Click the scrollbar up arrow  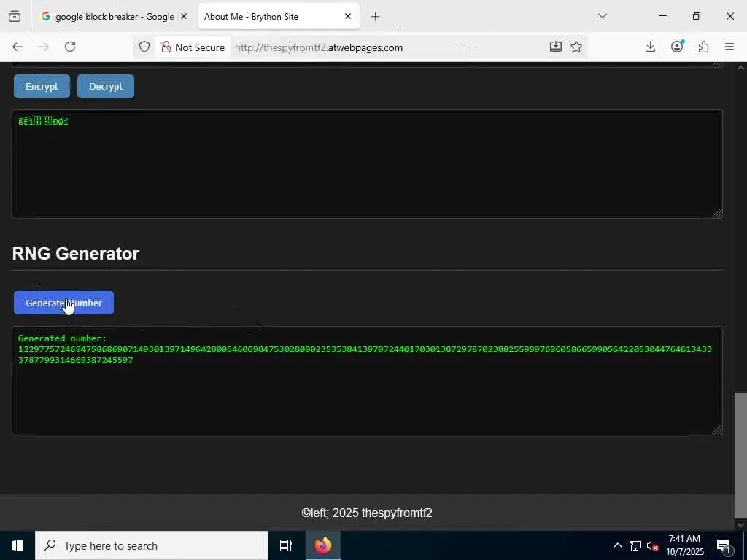(x=740, y=68)
